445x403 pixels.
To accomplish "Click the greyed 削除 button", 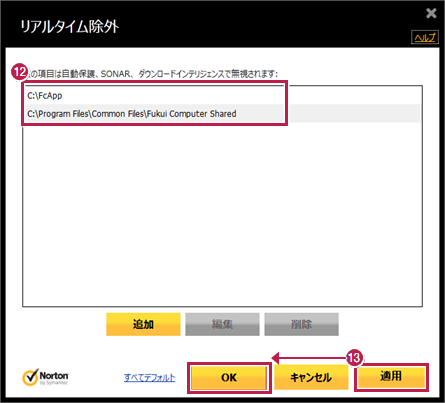I will [301, 324].
